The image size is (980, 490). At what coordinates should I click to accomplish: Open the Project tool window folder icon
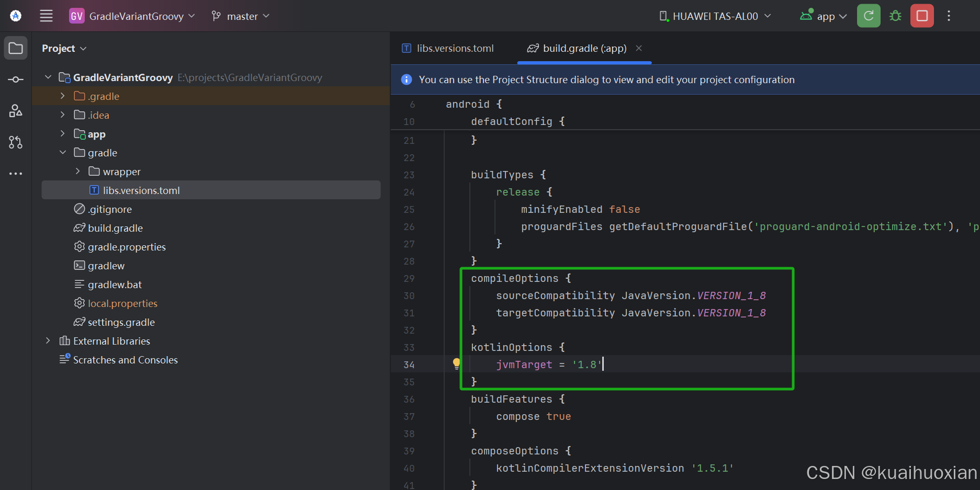pyautogui.click(x=15, y=48)
